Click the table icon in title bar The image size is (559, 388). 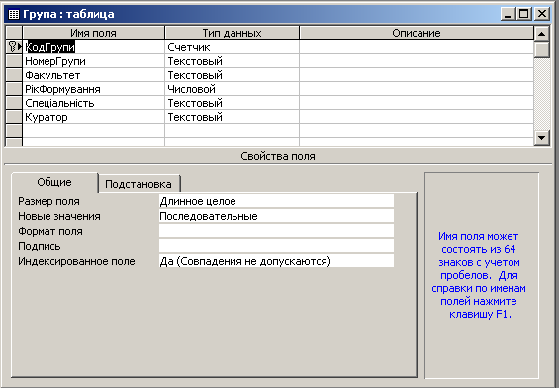tap(14, 14)
